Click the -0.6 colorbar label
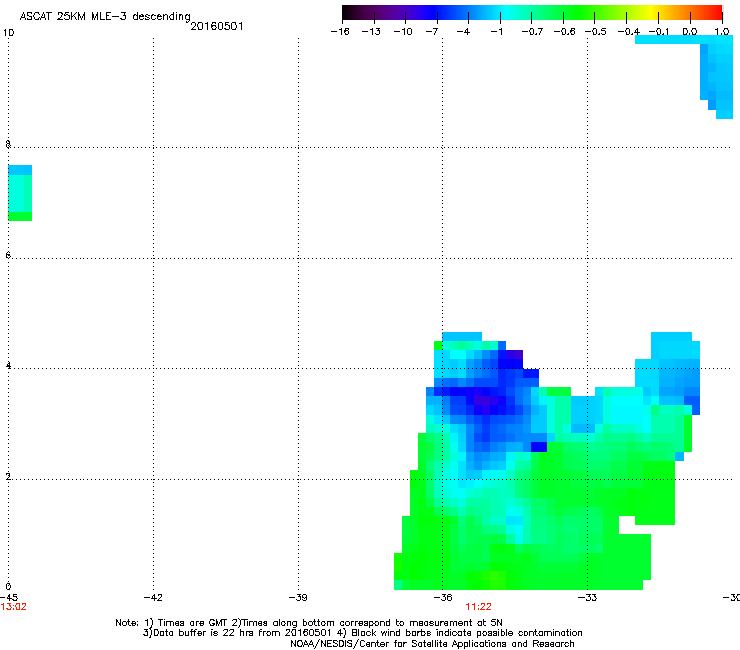The width and height of the screenshot is (740, 650). [564, 32]
